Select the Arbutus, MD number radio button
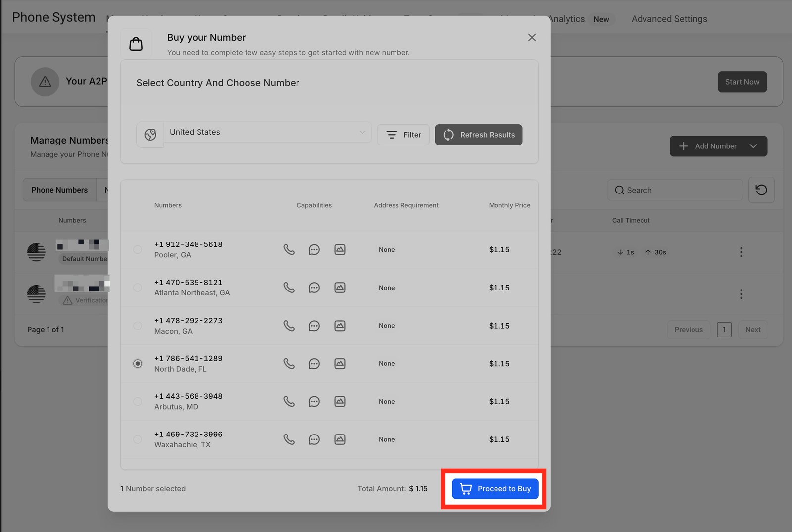This screenshot has width=792, height=532. [x=138, y=401]
